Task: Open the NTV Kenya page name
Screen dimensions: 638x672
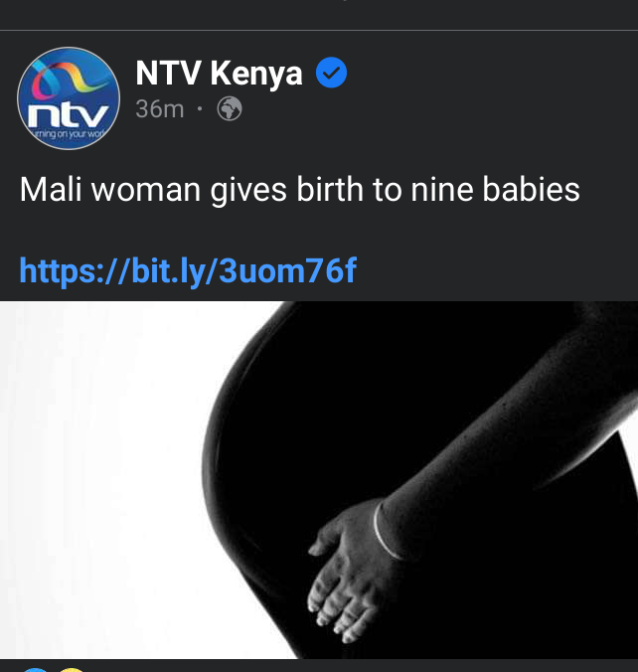Action: tap(219, 73)
